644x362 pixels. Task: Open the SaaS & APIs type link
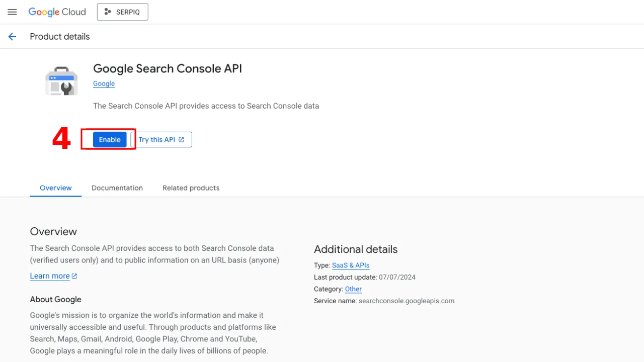351,265
